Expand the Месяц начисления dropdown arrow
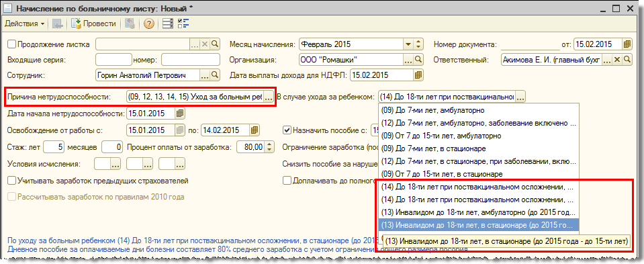This screenshot has width=644, height=264. pyautogui.click(x=408, y=44)
